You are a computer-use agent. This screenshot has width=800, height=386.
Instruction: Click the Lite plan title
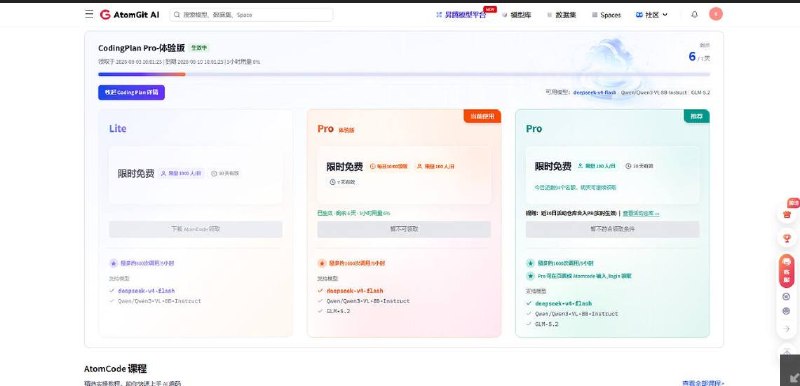117,128
